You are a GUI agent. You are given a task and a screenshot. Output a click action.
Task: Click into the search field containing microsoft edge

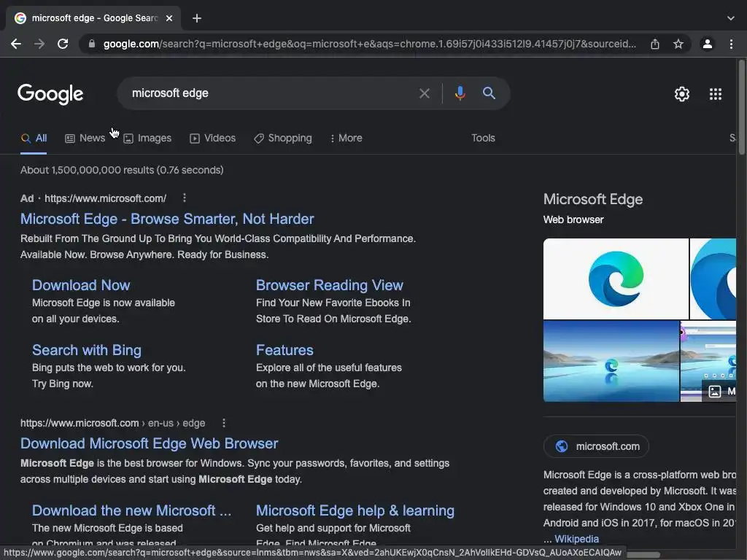[270, 93]
